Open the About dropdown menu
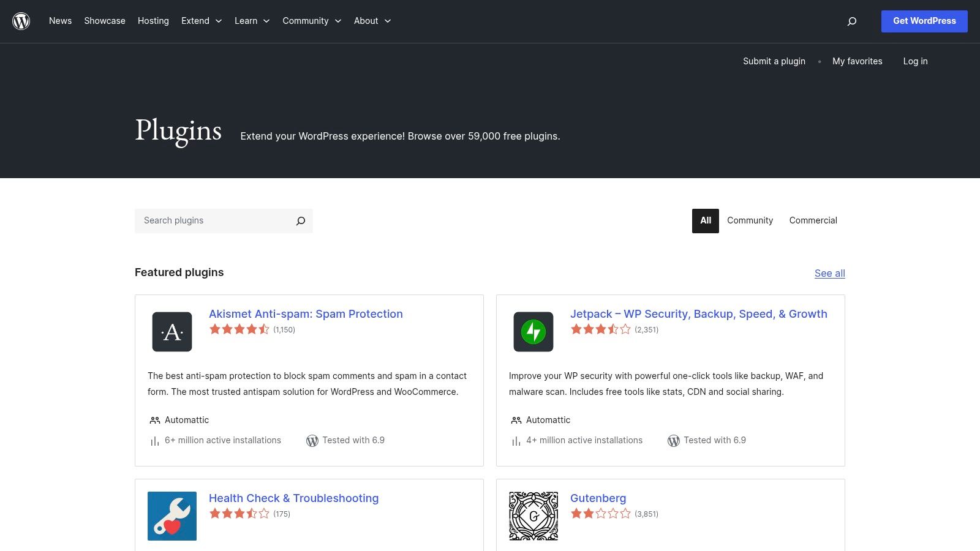The image size is (980, 551). pyautogui.click(x=372, y=21)
